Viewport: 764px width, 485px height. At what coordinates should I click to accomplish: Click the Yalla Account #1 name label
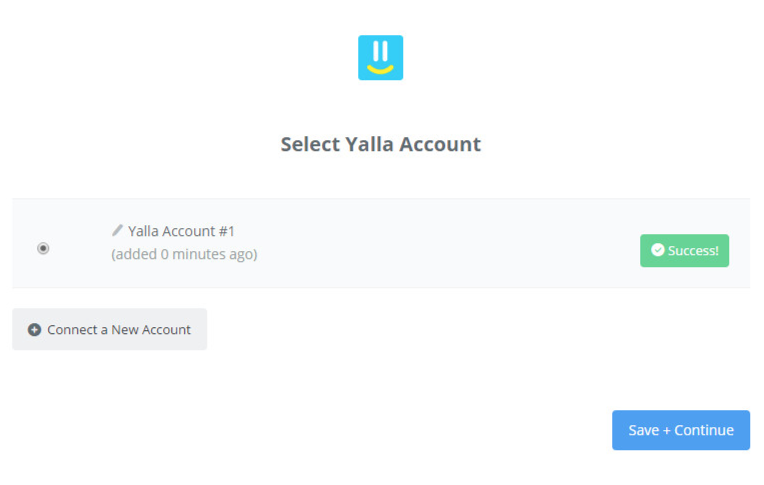coord(181,231)
